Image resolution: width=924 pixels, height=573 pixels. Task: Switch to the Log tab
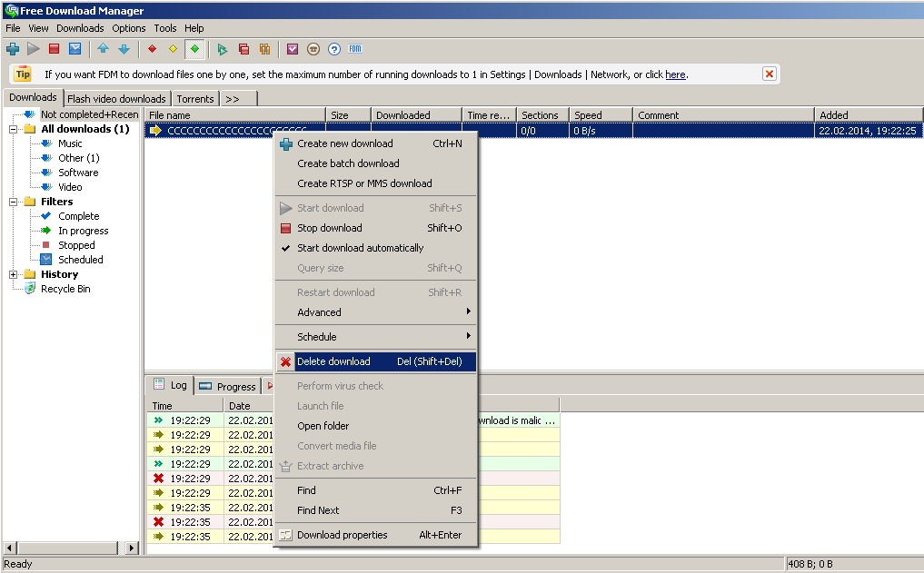(x=170, y=385)
